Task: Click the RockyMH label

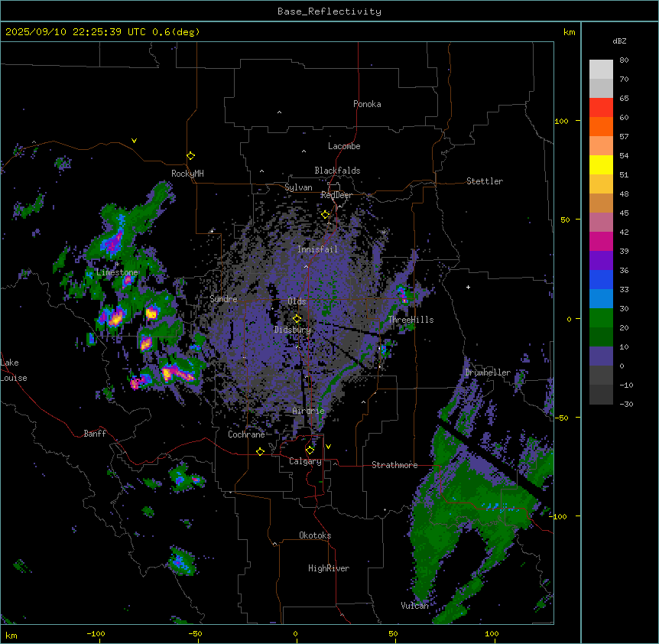Action: pyautogui.click(x=187, y=174)
